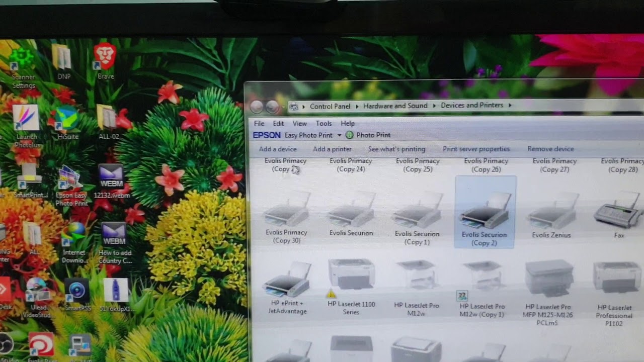
Task: Select the Evolis Securion (Copy 1) printer
Action: pos(417,220)
